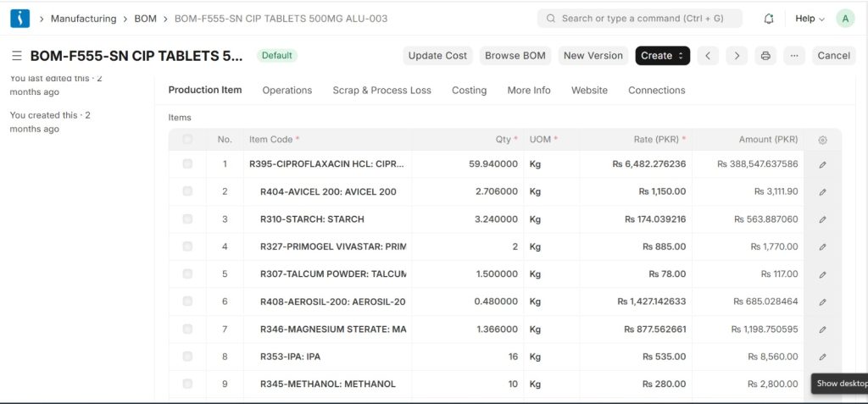Open the Scrap & Process Loss tab
Screen dimensions: 868x404
point(382,91)
